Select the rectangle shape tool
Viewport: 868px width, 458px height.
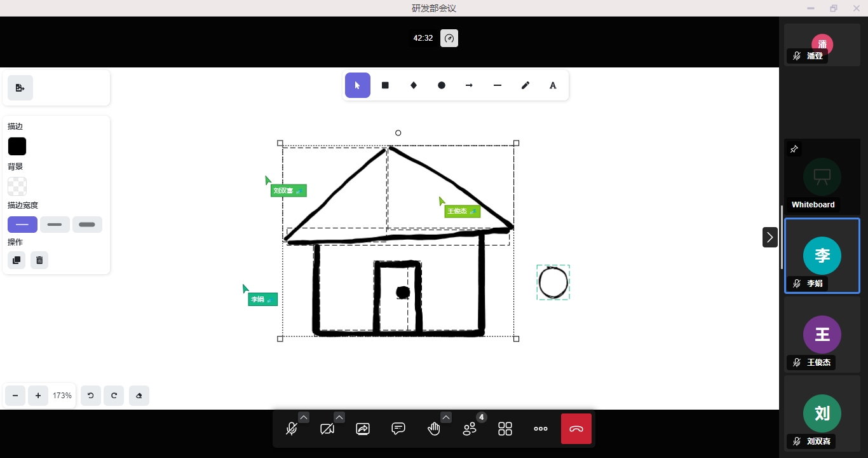[385, 85]
